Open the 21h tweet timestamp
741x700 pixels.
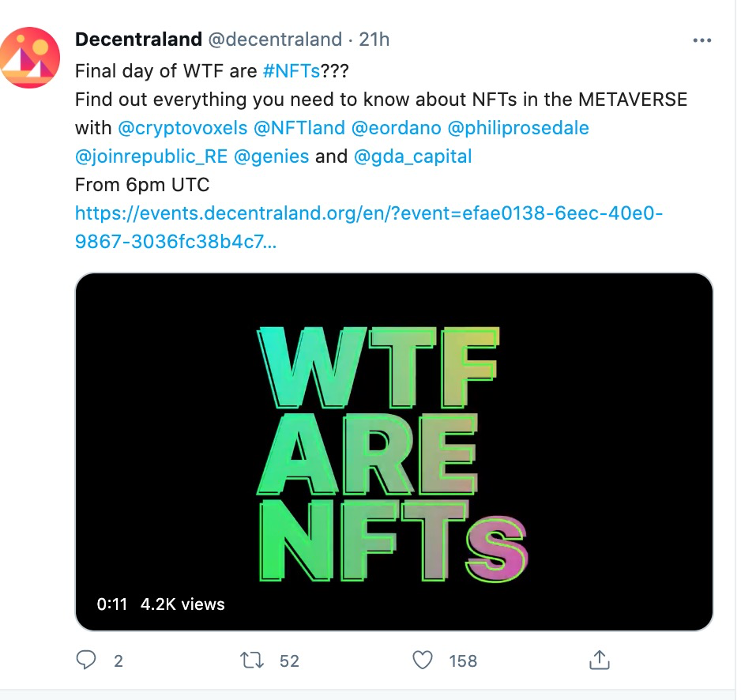point(374,40)
